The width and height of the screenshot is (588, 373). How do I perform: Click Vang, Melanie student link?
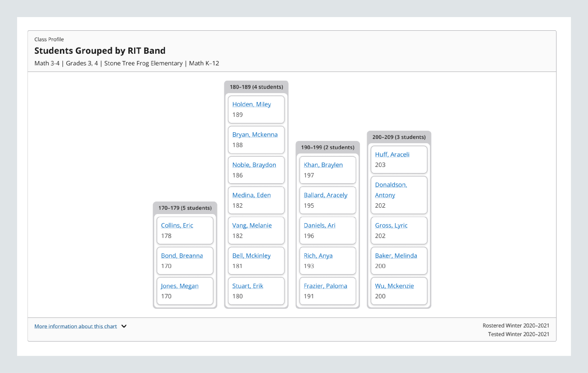click(252, 225)
